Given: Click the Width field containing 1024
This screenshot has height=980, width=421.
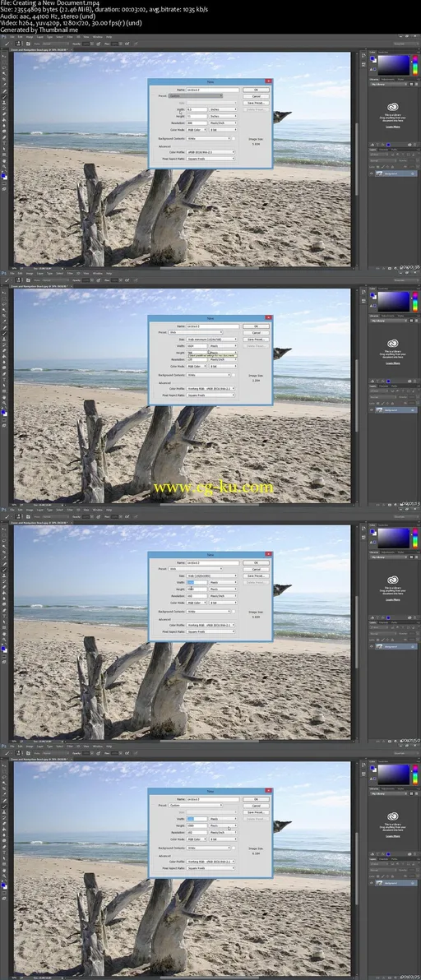Looking at the screenshot, I should pyautogui.click(x=197, y=345).
